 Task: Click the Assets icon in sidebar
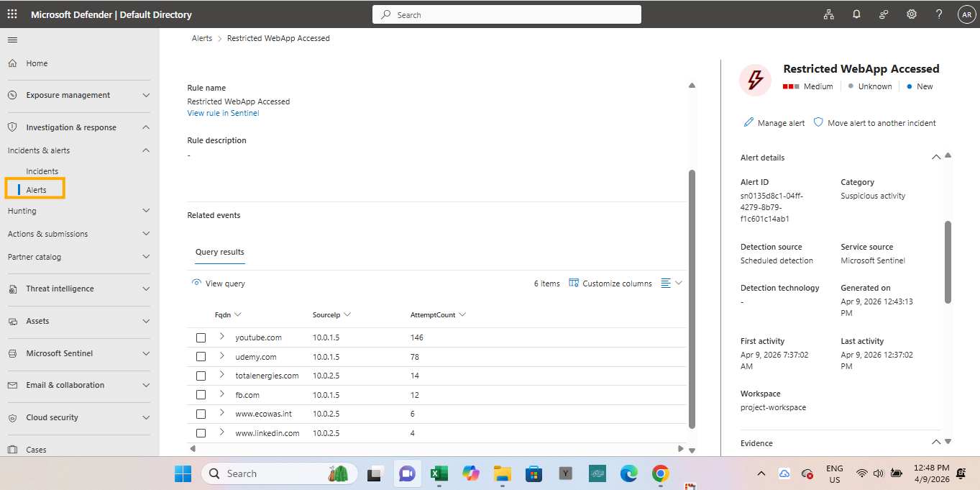click(12, 321)
